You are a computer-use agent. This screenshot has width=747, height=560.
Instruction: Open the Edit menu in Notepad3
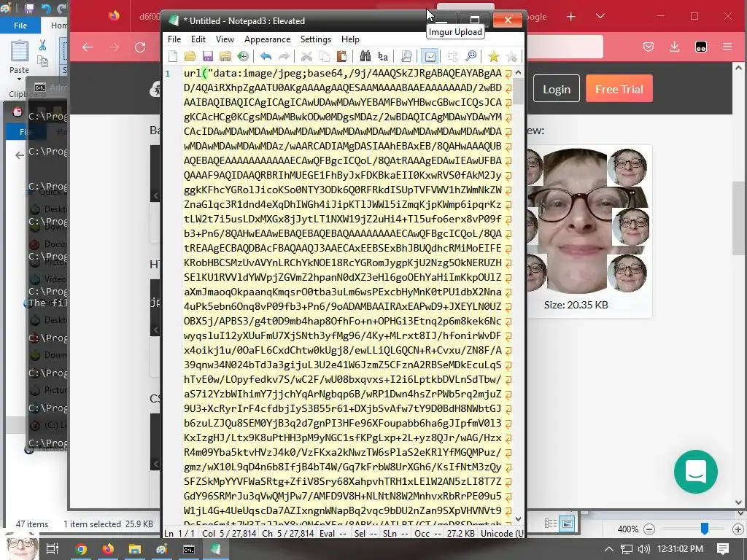coord(198,39)
